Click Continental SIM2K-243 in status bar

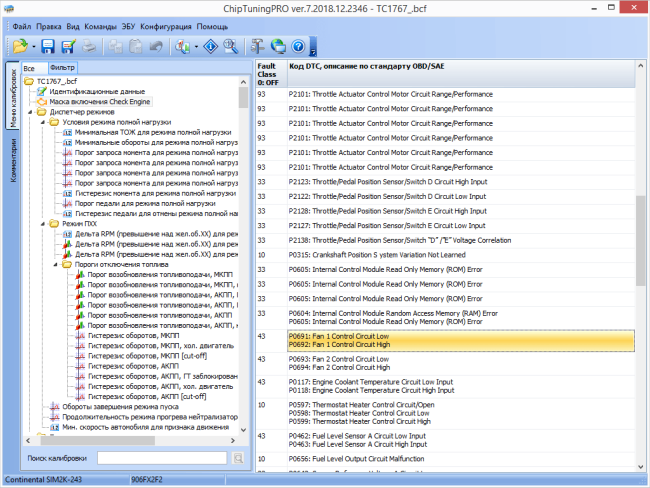click(44, 480)
